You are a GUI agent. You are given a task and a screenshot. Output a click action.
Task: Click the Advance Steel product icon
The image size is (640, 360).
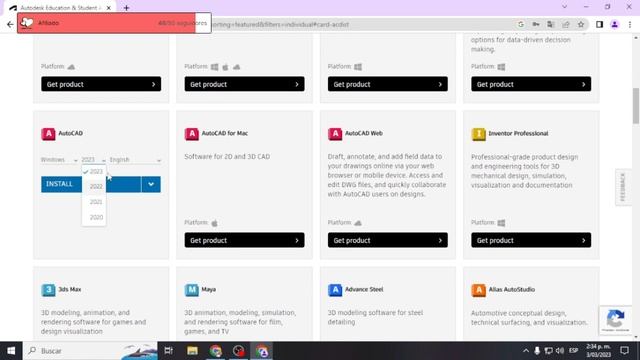click(335, 290)
